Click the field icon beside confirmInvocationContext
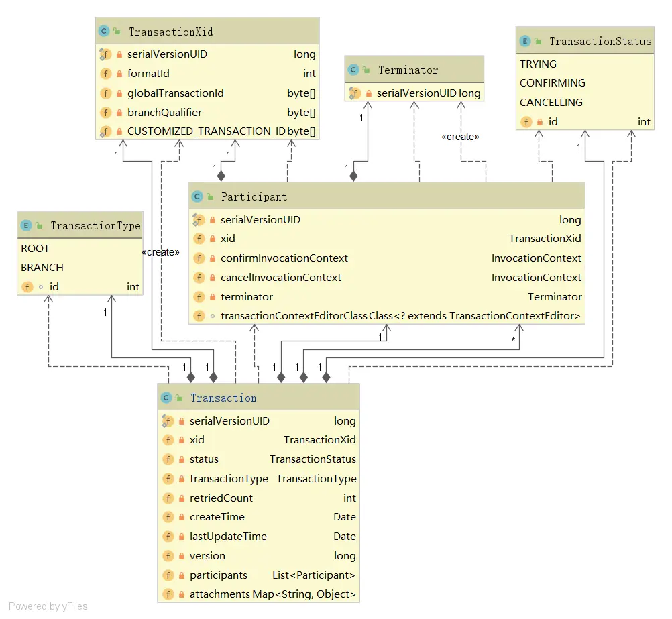672x619 pixels. point(199,258)
